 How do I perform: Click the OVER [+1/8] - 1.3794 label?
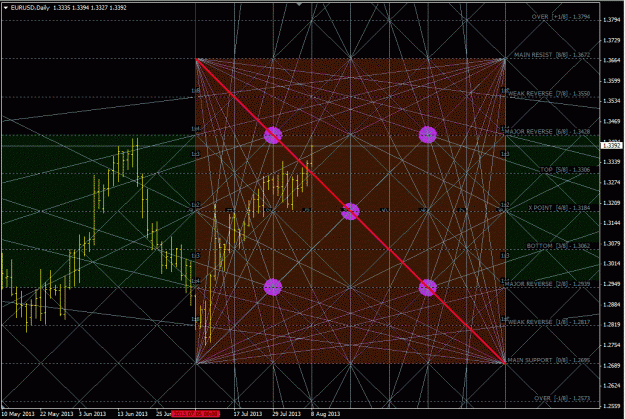point(561,17)
